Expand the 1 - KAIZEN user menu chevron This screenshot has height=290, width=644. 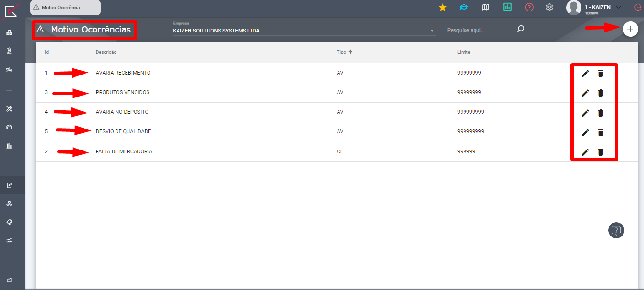pyautogui.click(x=618, y=7)
